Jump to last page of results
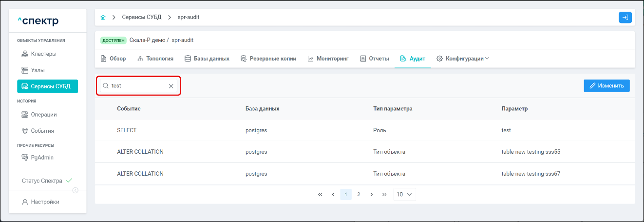This screenshot has height=222, width=644. pos(384,194)
